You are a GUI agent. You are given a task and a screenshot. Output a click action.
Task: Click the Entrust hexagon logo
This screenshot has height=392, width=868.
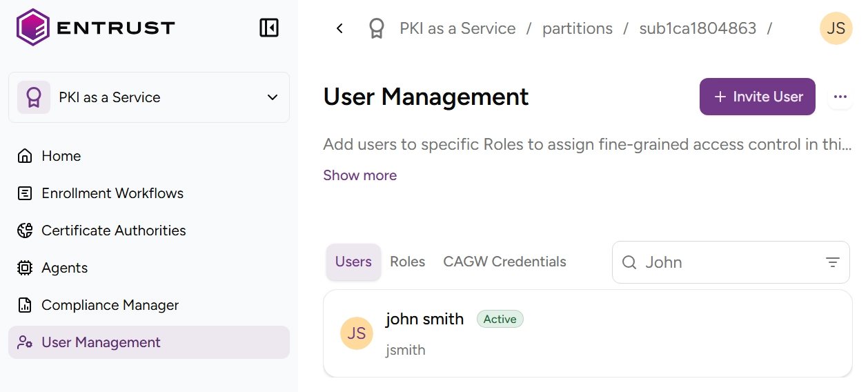coord(32,28)
